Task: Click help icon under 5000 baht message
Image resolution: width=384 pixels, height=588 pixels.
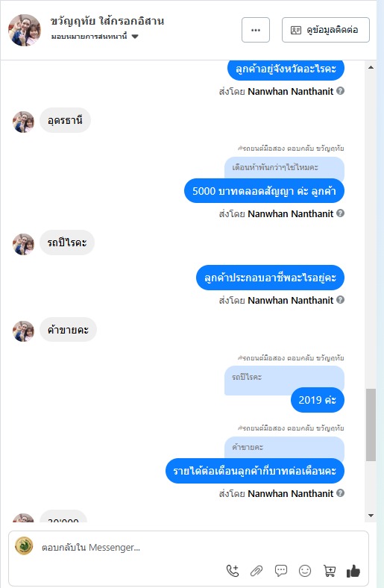Action: point(340,213)
